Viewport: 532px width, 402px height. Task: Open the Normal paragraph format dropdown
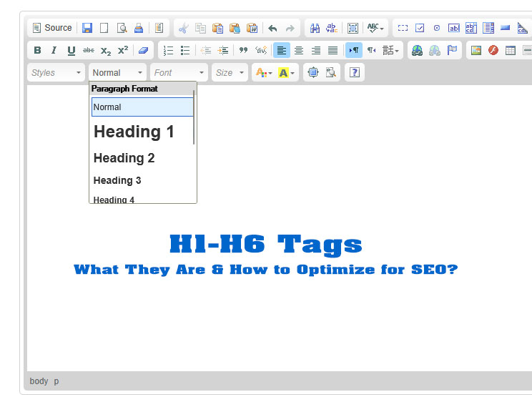[x=118, y=72]
